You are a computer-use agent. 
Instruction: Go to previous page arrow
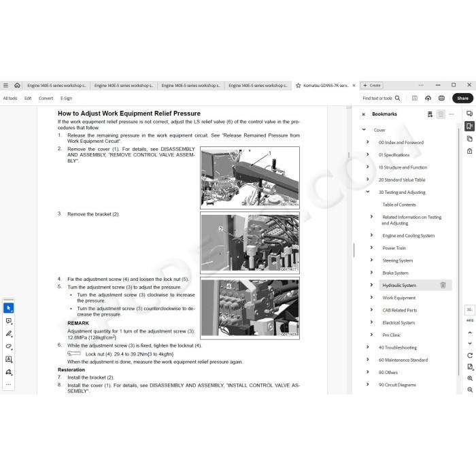click(x=470, y=333)
